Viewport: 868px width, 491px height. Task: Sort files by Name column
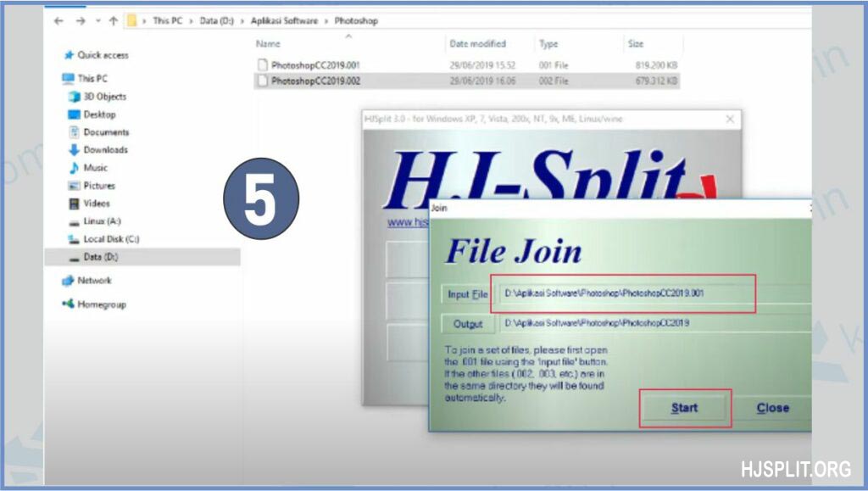click(x=268, y=44)
